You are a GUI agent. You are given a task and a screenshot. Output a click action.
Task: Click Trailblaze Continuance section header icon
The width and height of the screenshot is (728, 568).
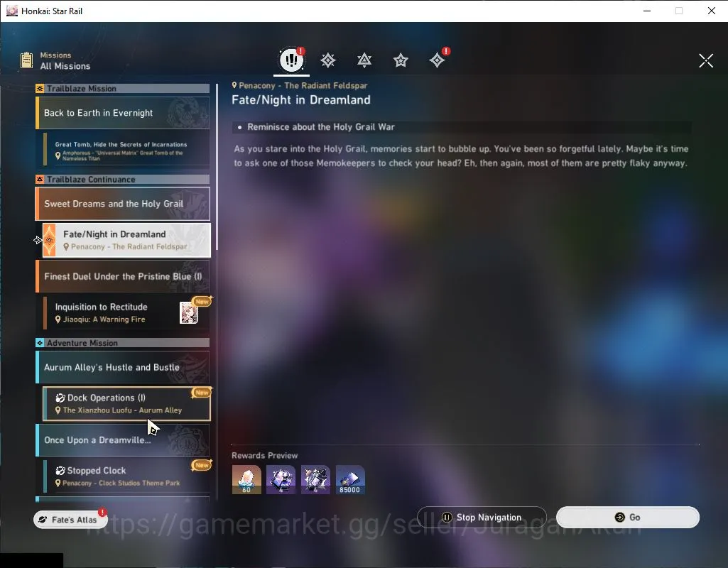click(40, 180)
